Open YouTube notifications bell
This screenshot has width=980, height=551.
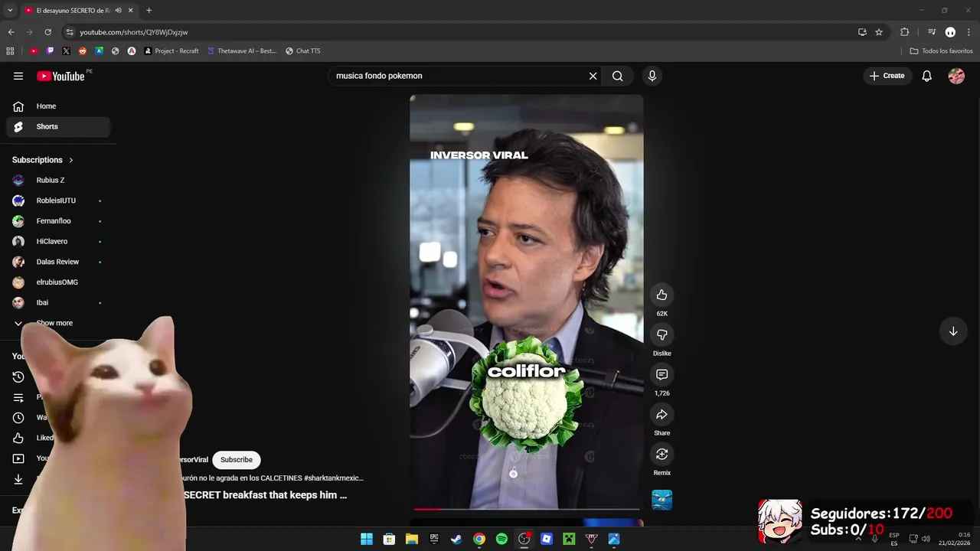coord(926,76)
